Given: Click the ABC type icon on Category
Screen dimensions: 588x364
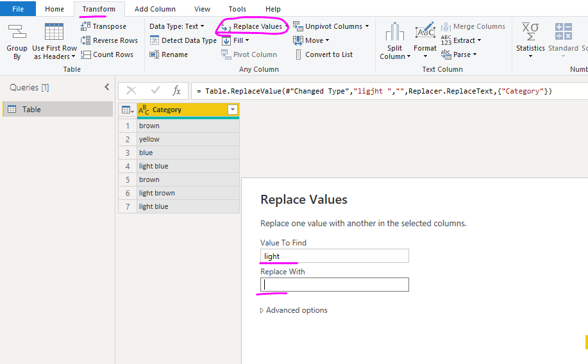Looking at the screenshot, I should pos(144,110).
